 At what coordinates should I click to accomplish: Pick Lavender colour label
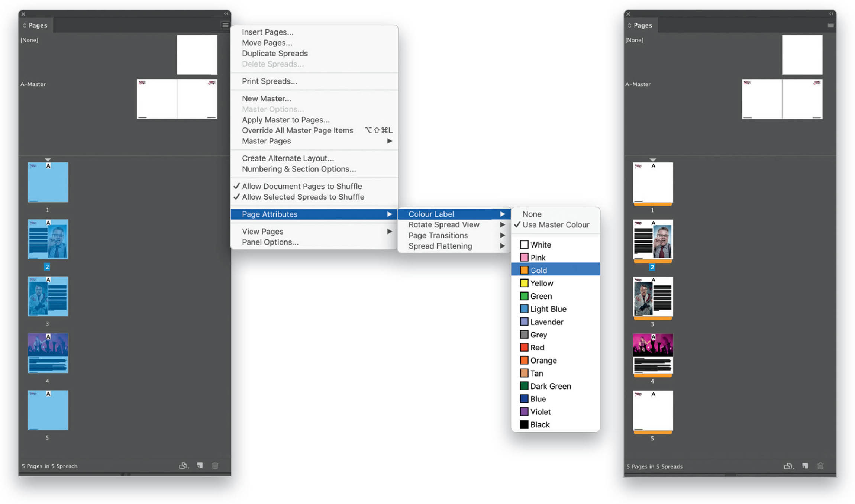pyautogui.click(x=555, y=322)
